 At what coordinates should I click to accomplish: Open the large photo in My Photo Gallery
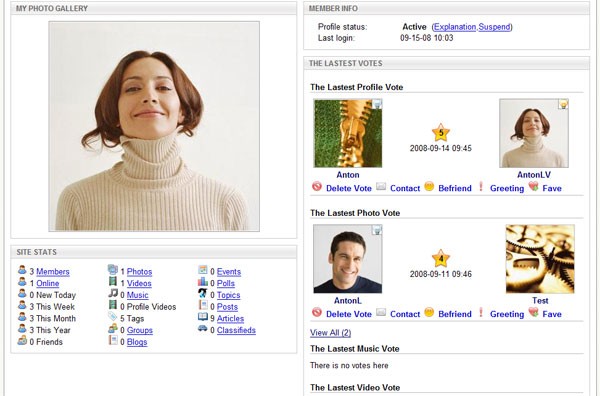pos(154,126)
